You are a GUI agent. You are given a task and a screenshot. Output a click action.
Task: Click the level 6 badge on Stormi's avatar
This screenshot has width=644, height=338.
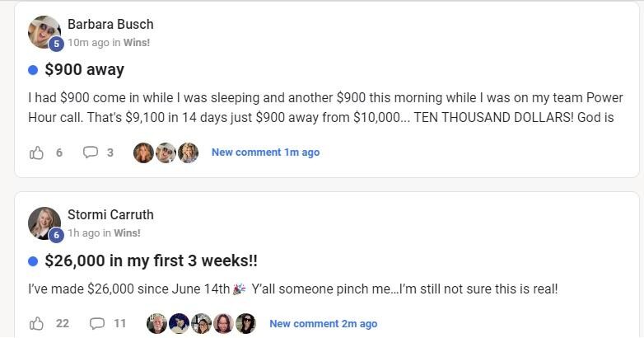[x=56, y=235]
